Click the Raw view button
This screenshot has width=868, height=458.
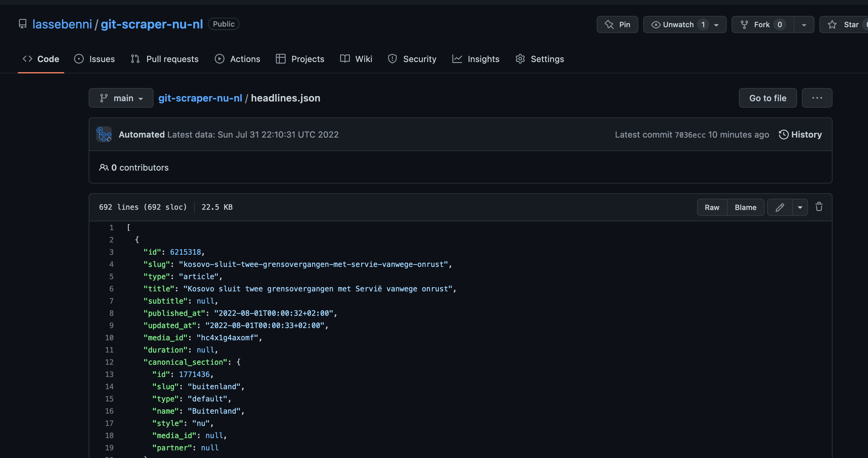[712, 207]
